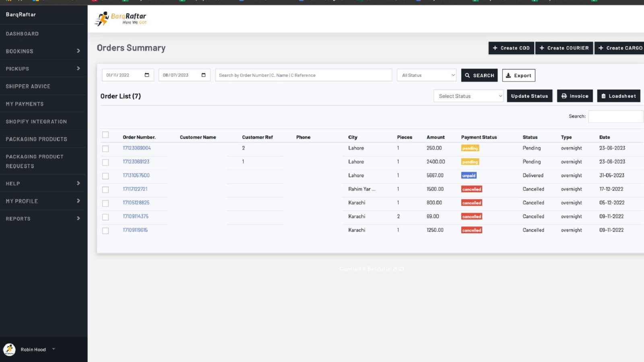Sort by the Customer Name column header

pos(198,137)
